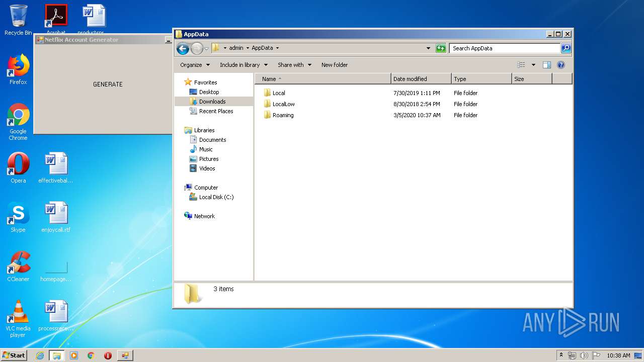Open the Videos library
This screenshot has width=644, height=362.
[202, 168]
